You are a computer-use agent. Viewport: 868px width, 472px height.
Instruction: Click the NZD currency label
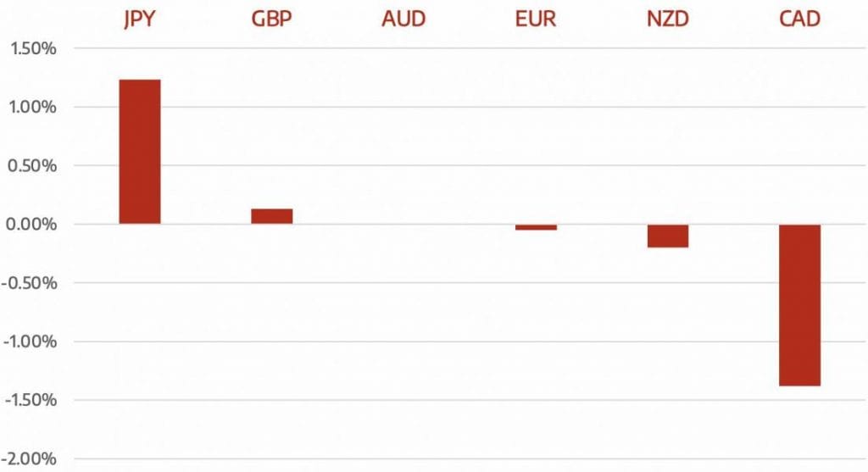pos(668,19)
